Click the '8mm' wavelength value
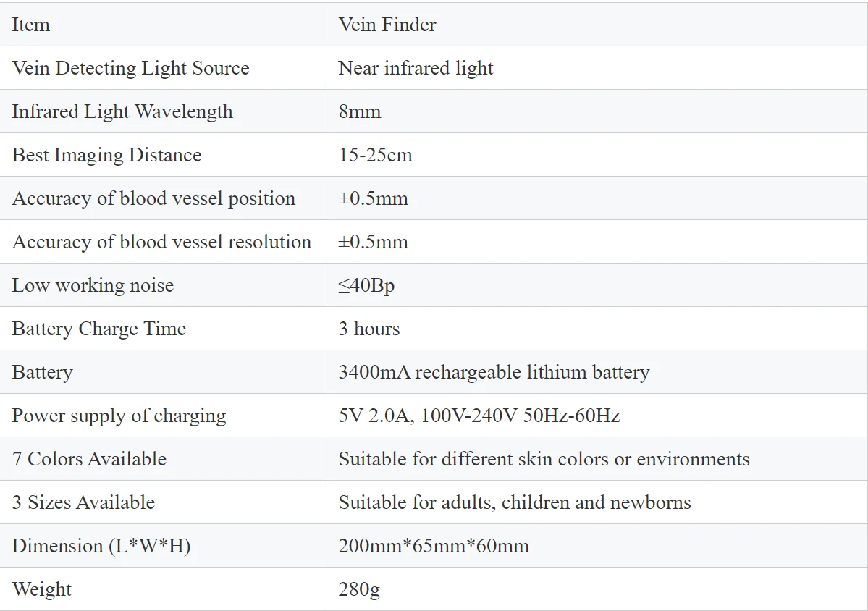 pos(359,111)
